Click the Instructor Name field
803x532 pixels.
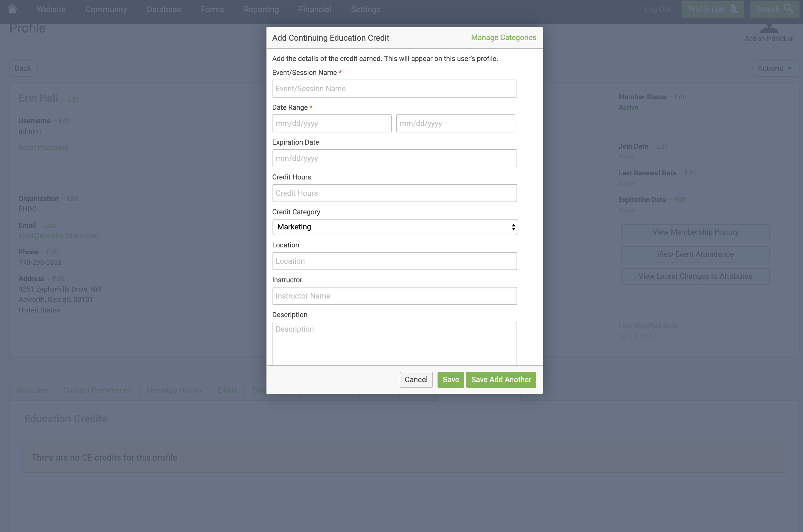394,296
